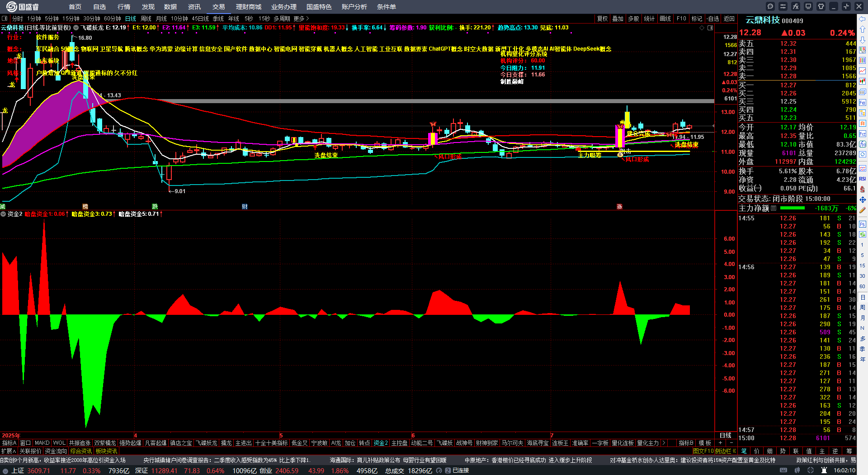Screen dimensions: 868x475
Task: Expand the 更多 periods dropdown
Action: [301, 19]
